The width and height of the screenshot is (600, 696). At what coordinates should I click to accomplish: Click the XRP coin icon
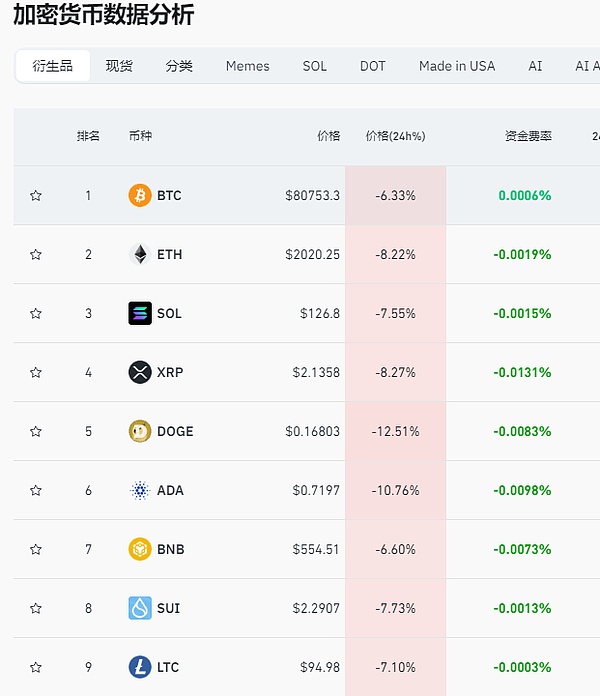pyautogui.click(x=140, y=372)
